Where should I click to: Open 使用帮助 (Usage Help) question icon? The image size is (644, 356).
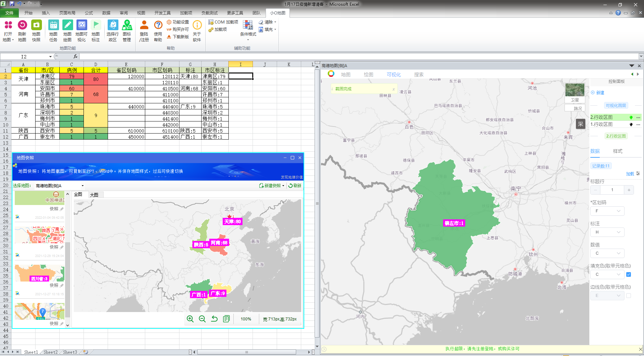pos(158,25)
